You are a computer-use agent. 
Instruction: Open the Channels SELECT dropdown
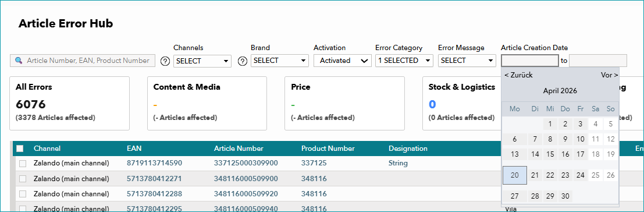202,61
